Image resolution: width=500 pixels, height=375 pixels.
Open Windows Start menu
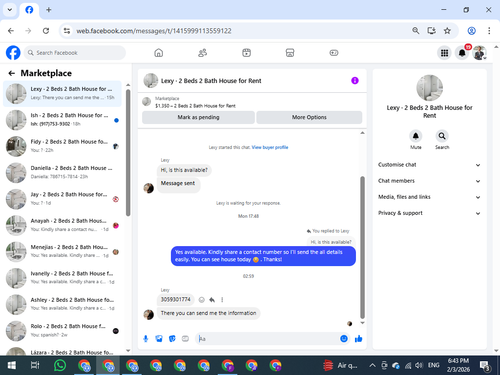[11, 366]
